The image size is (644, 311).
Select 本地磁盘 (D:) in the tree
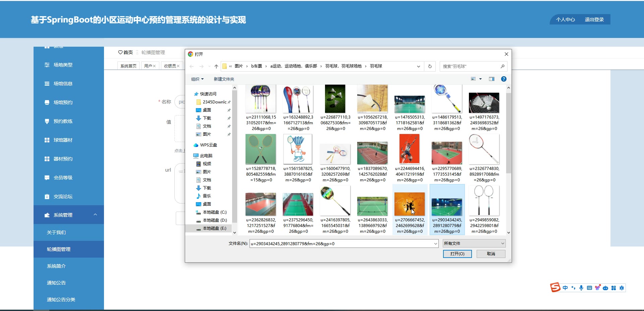tap(215, 220)
